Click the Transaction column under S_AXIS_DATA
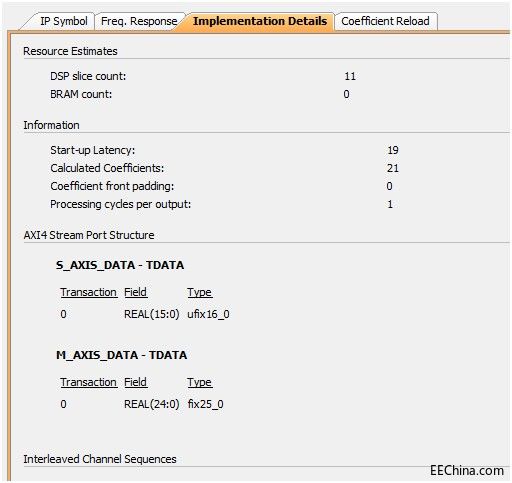 pos(88,292)
